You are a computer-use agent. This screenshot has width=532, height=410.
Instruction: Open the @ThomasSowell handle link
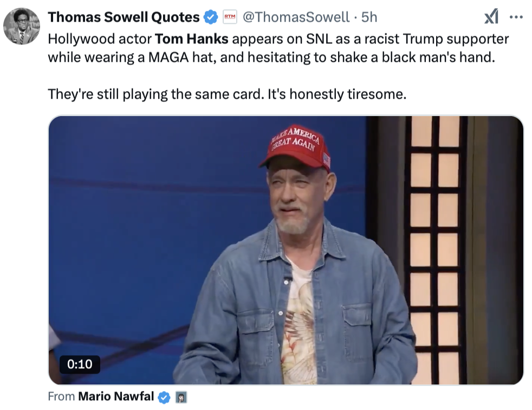(296, 17)
